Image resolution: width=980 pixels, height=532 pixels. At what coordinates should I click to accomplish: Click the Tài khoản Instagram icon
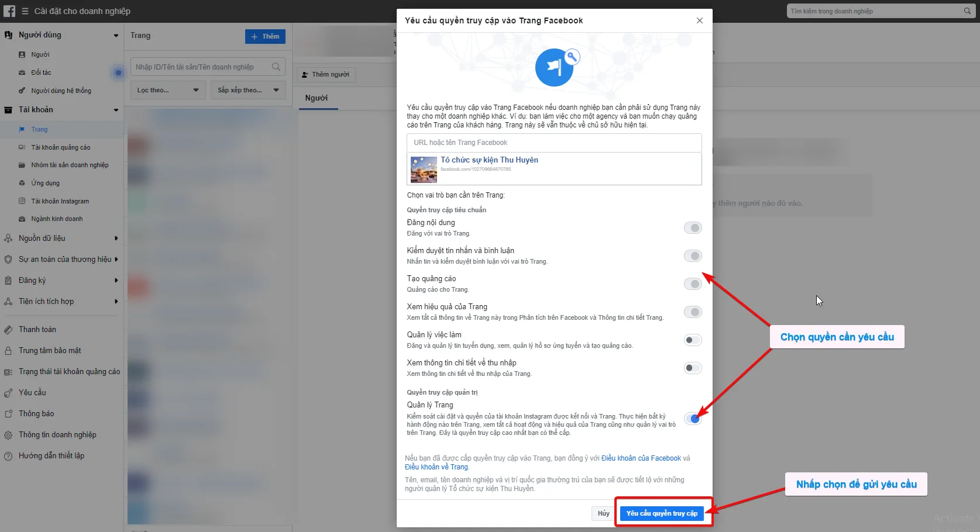(x=22, y=201)
